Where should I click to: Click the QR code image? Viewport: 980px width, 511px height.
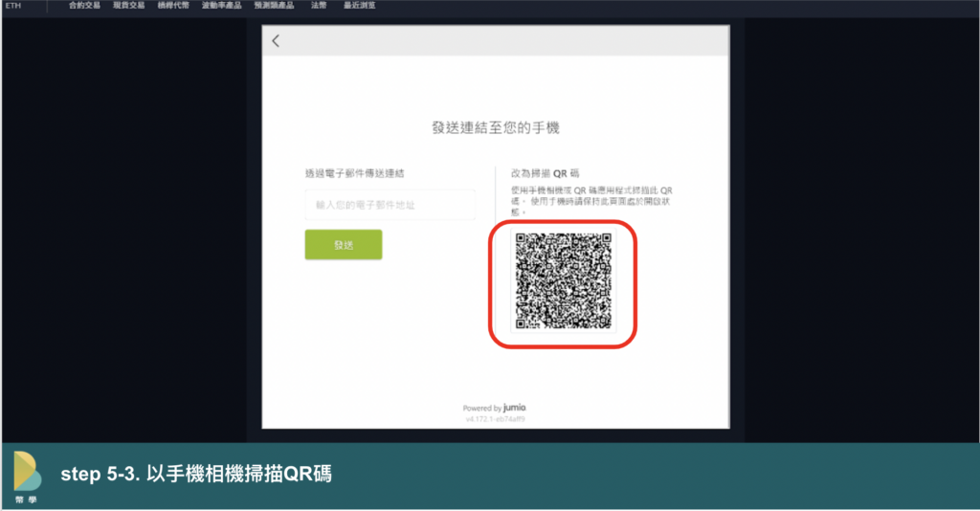pos(563,281)
